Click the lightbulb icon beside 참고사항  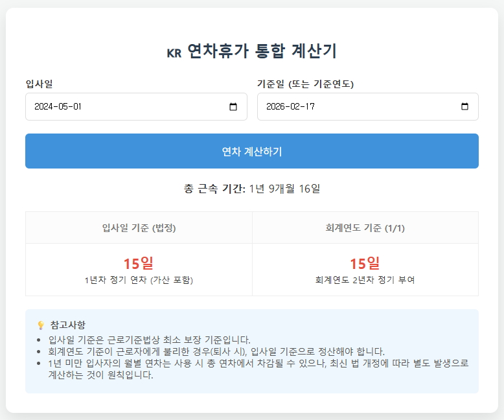40,325
